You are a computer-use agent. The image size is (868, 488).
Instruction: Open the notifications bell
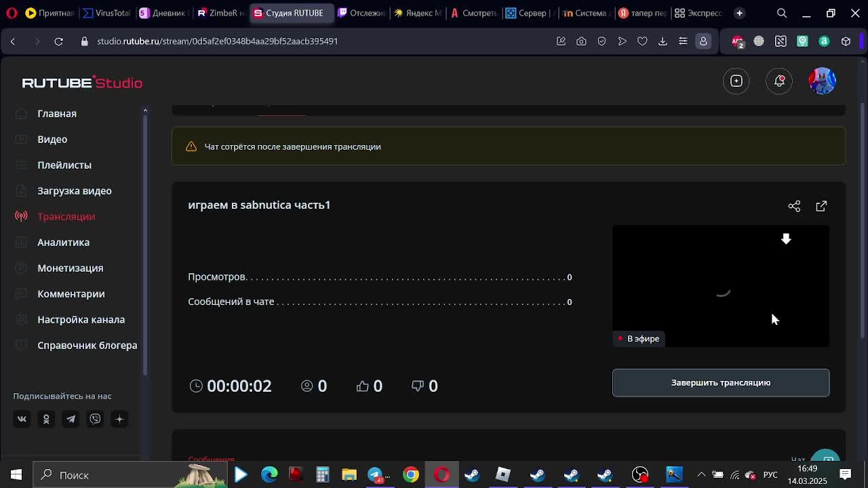tap(779, 81)
